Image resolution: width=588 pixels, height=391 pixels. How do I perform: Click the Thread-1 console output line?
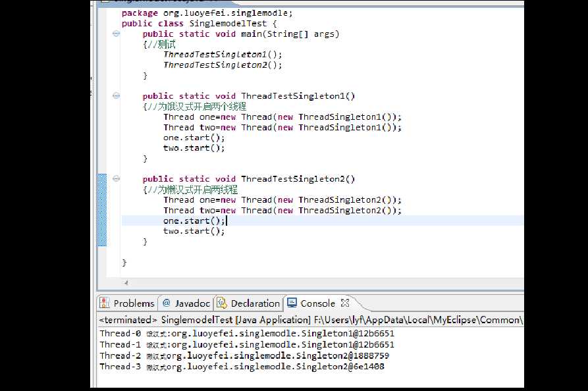click(x=247, y=344)
